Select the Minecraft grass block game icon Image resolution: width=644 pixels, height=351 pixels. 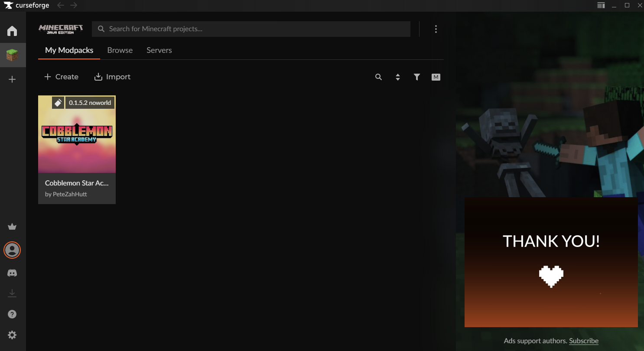pyautogui.click(x=12, y=55)
